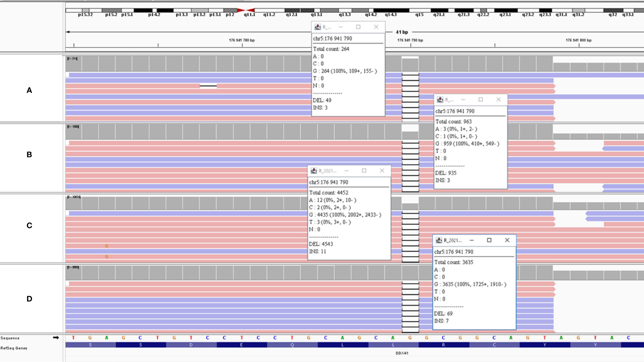644x362 pixels.
Task: Maximize the popup showing Total count: 963
Action: click(x=481, y=100)
